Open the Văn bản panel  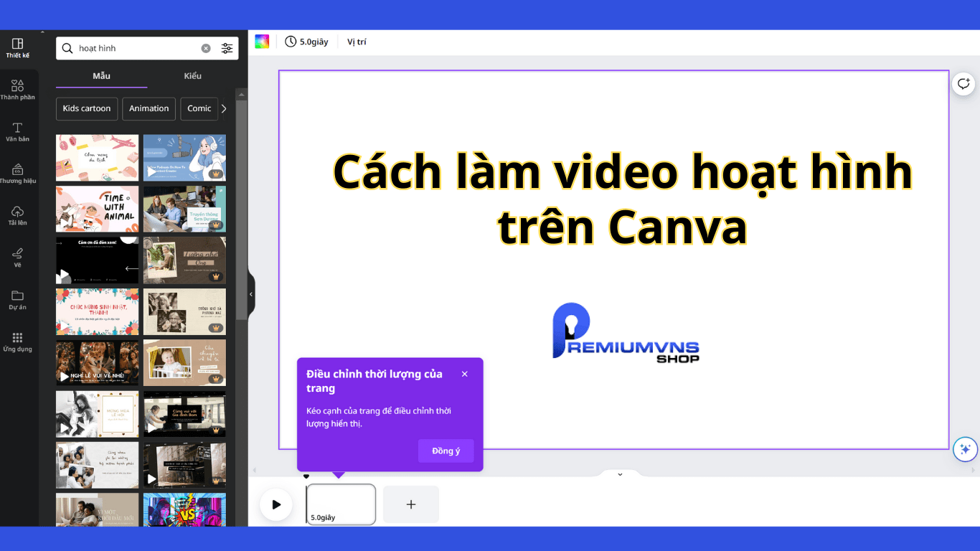(x=18, y=129)
